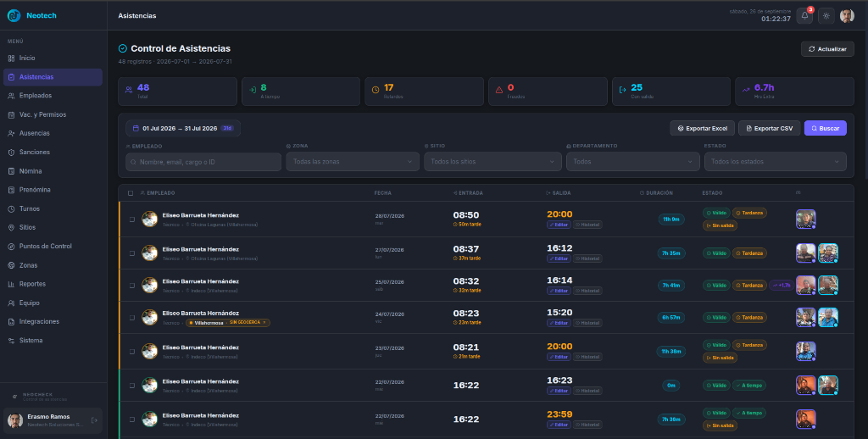Screen dimensions: 868x439
Task: Click Exportar CSV
Action: coord(769,129)
